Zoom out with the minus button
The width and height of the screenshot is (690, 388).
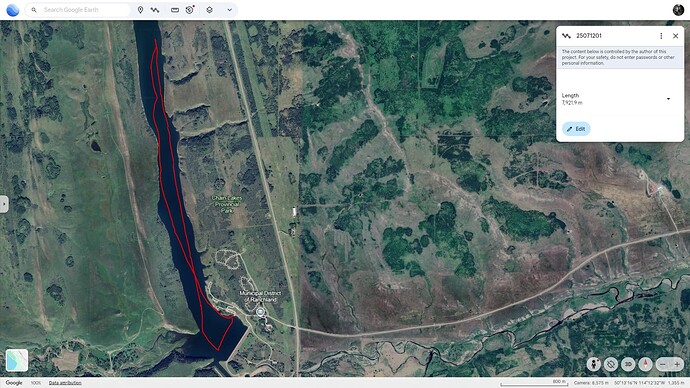663,364
